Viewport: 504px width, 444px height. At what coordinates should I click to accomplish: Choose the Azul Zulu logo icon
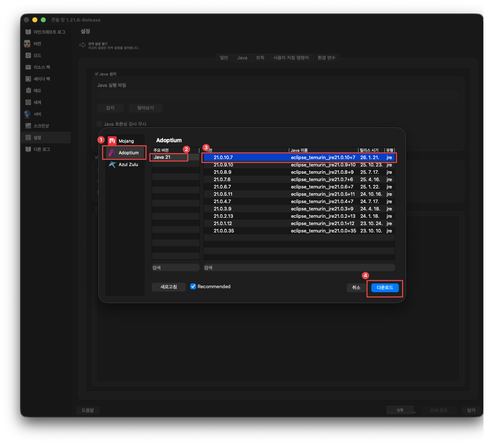pyautogui.click(x=112, y=164)
